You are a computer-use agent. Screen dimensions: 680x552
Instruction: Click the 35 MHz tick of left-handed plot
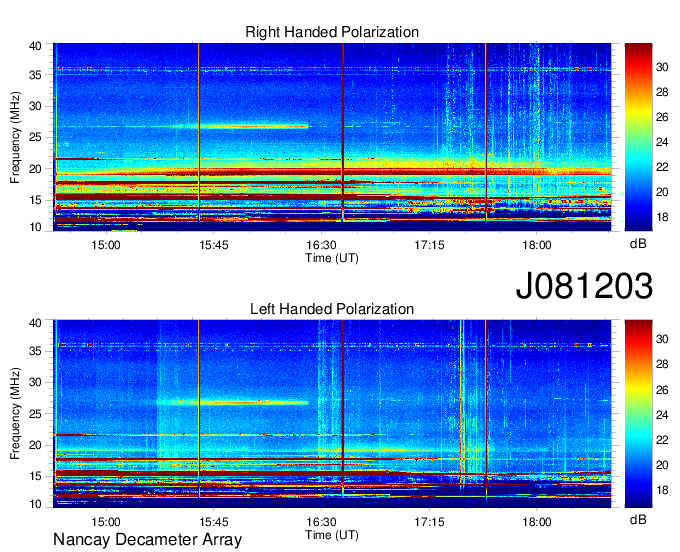coord(35,351)
